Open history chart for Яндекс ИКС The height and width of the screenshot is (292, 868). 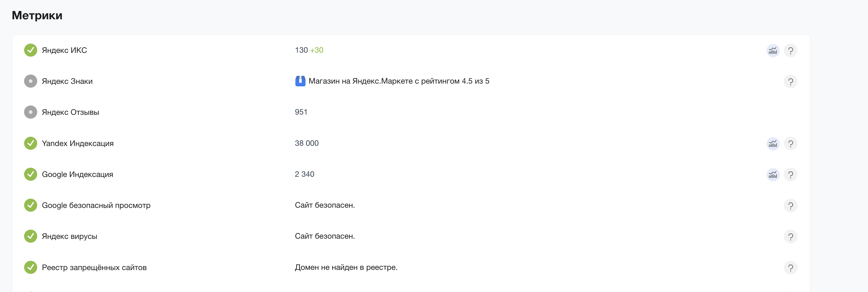point(773,50)
